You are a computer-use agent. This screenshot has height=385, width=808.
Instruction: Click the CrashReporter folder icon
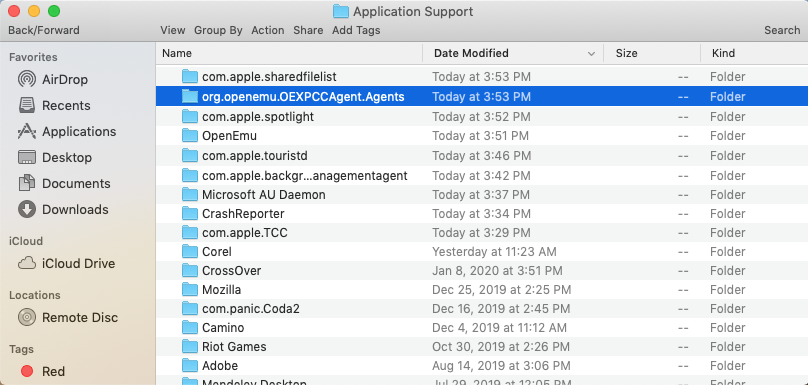pyautogui.click(x=190, y=213)
